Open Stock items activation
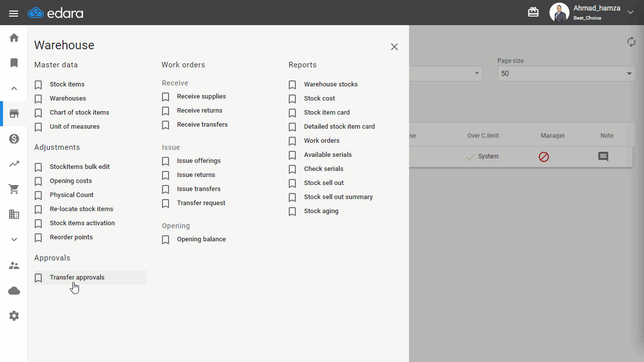The image size is (644, 362). (x=82, y=223)
